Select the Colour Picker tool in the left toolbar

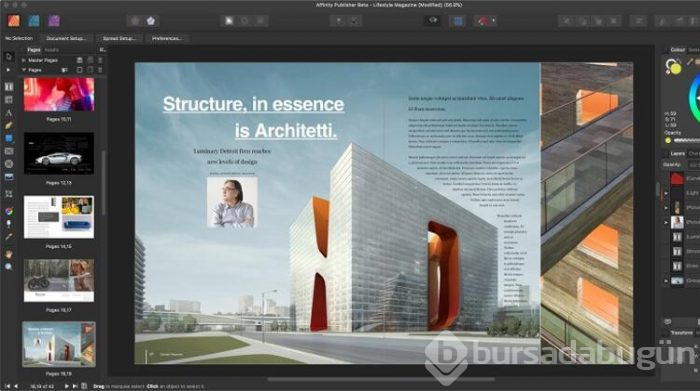click(8, 237)
